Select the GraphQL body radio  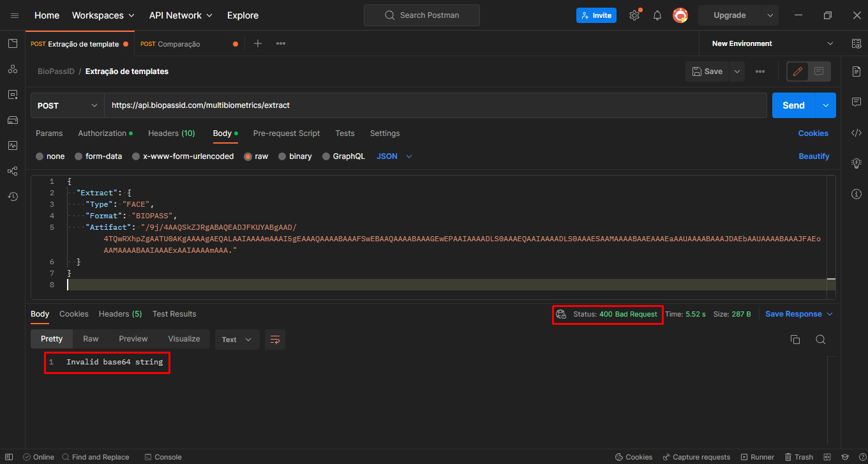(x=326, y=156)
